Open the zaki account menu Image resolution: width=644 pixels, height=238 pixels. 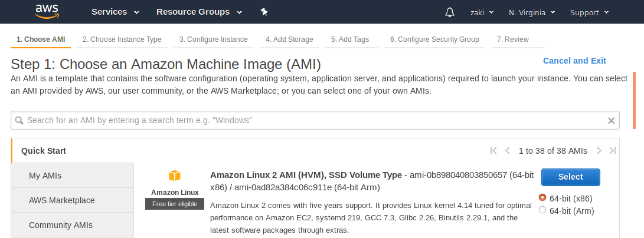pos(482,12)
